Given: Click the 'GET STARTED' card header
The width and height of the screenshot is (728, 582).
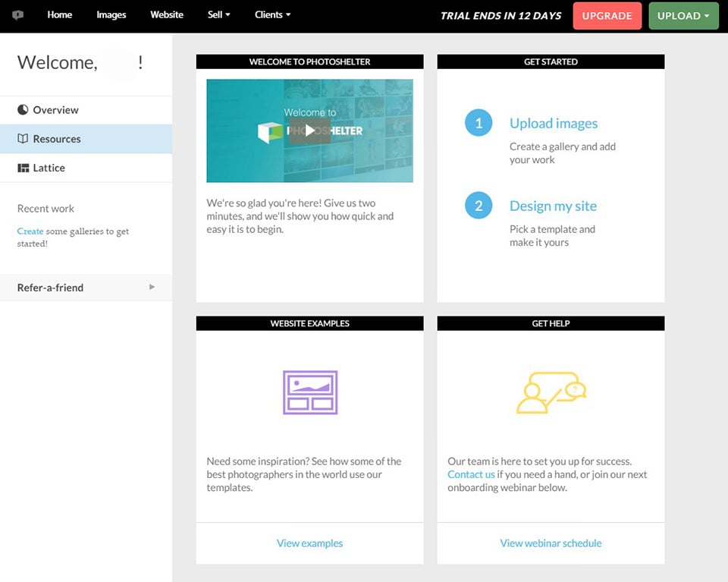Looking at the screenshot, I should click(551, 61).
